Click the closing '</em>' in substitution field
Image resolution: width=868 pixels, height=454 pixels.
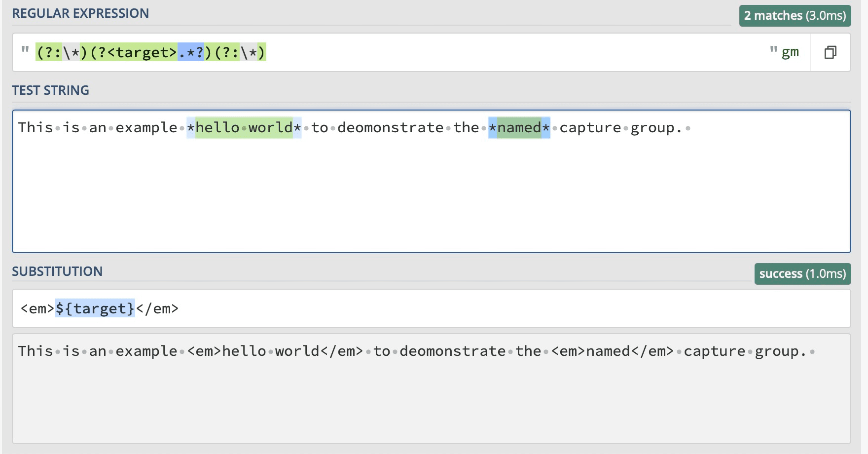click(x=157, y=308)
